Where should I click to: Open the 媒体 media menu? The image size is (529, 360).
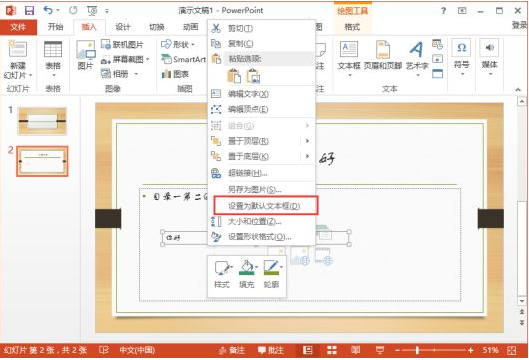pyautogui.click(x=490, y=57)
